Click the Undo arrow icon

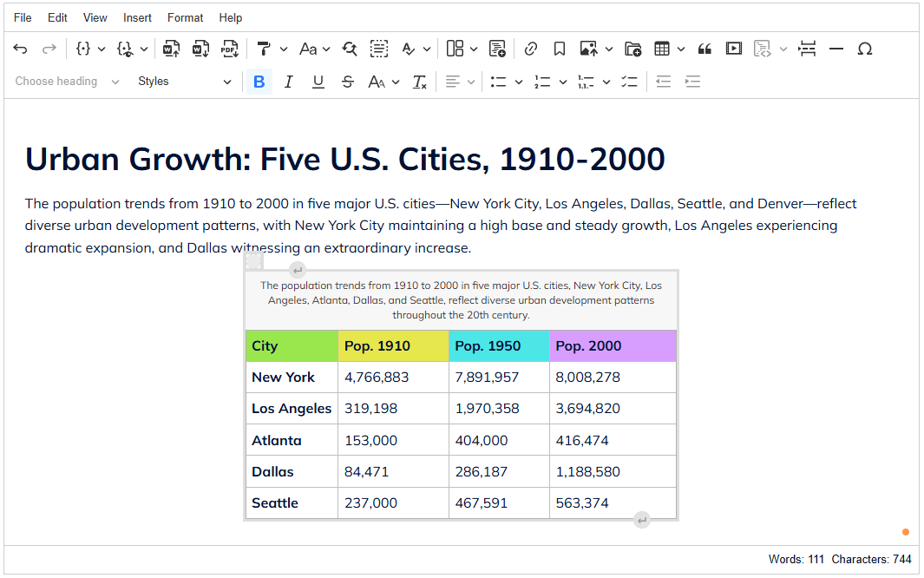[x=20, y=49]
